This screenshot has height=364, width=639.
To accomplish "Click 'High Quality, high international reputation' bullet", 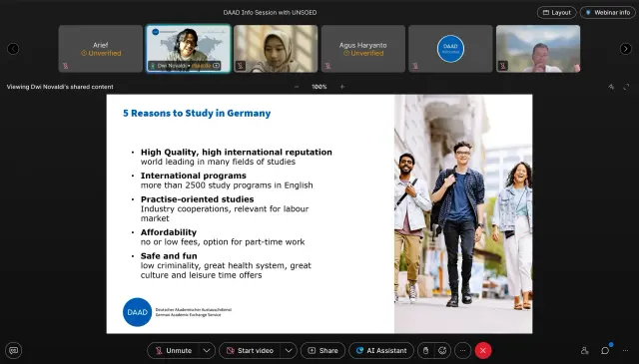I will [237, 152].
